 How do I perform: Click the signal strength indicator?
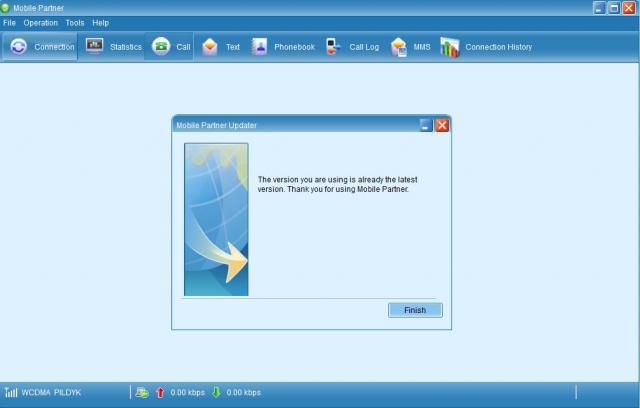click(x=11, y=392)
